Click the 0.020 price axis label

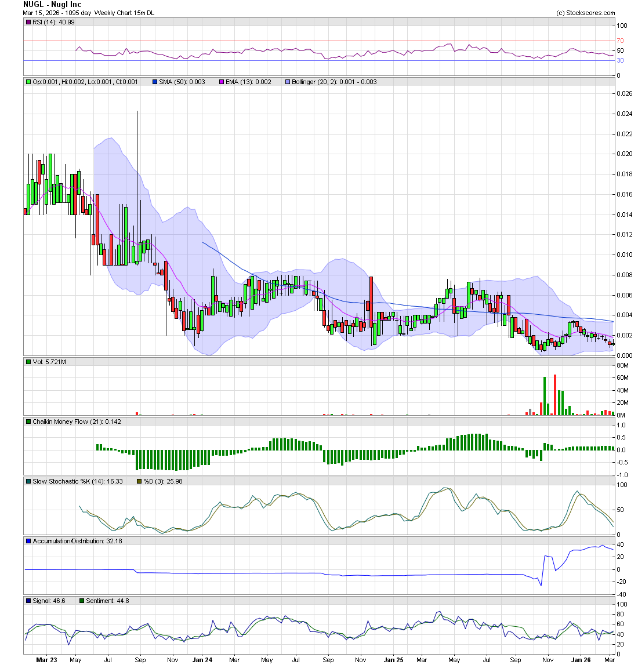click(x=624, y=154)
